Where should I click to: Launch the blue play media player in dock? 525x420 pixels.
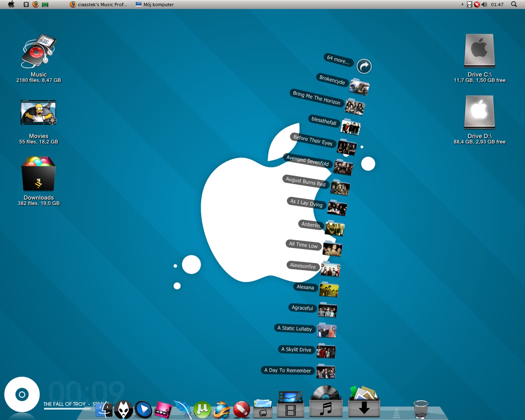pos(143,409)
